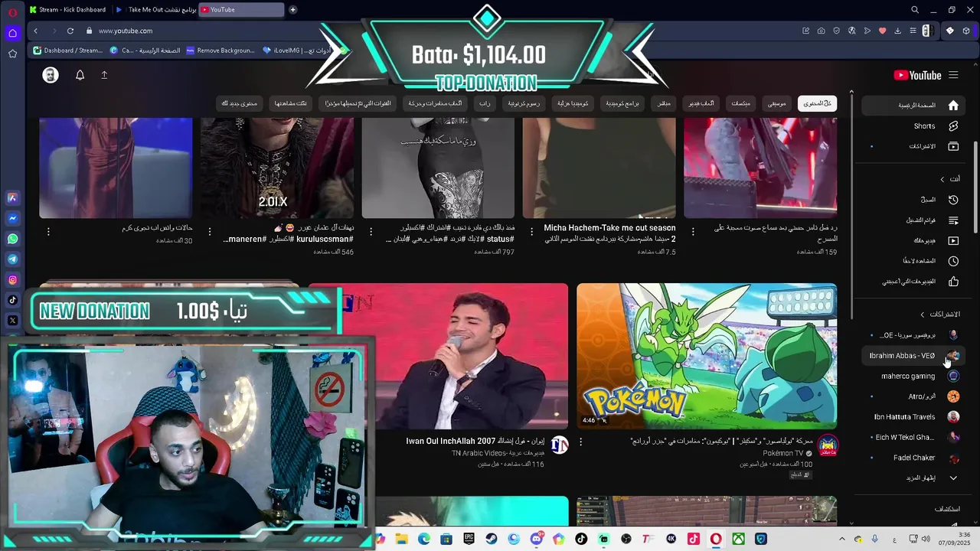This screenshot has width=980, height=551.
Task: Expand the 'You' section chevron
Action: point(942,179)
